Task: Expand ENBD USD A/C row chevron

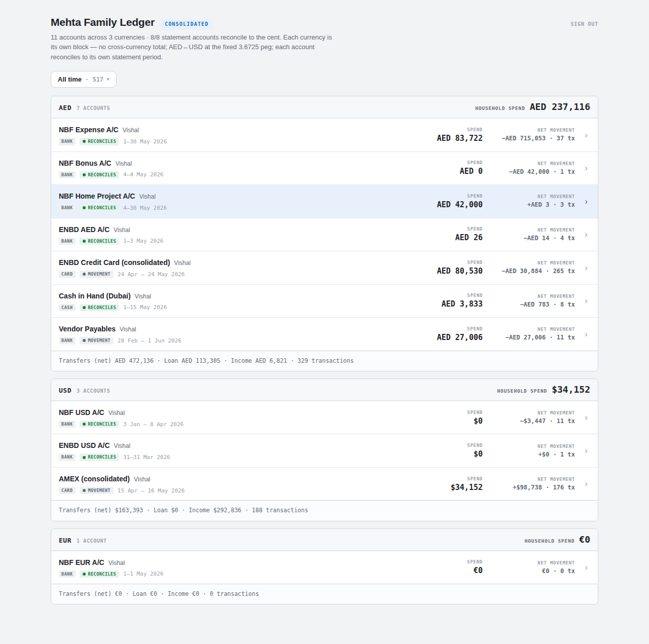Action: click(586, 451)
